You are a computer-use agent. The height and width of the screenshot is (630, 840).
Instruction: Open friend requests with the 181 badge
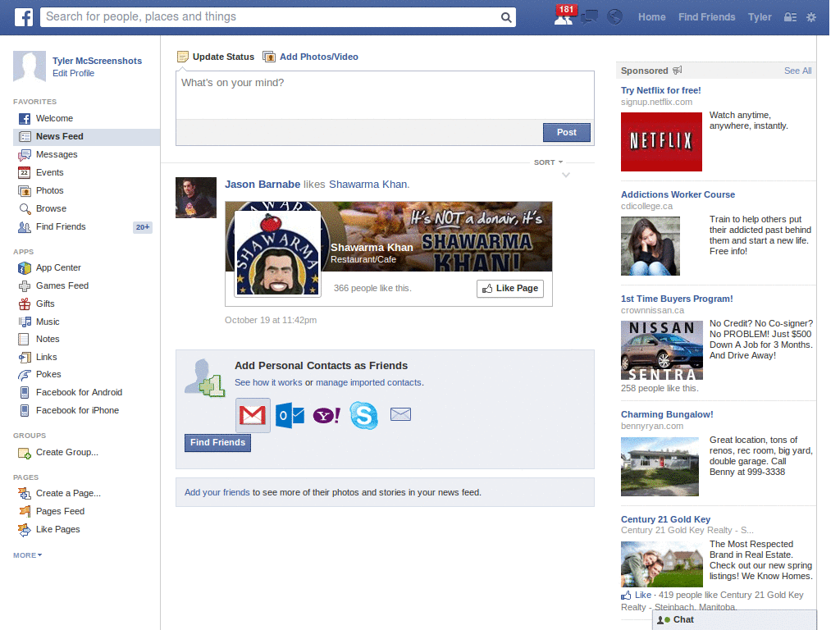pyautogui.click(x=564, y=16)
